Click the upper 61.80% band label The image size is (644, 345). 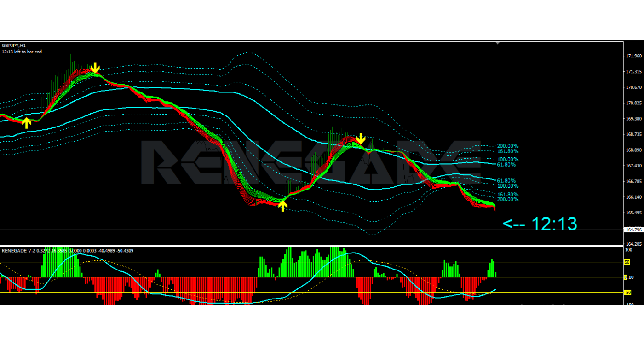pos(506,164)
